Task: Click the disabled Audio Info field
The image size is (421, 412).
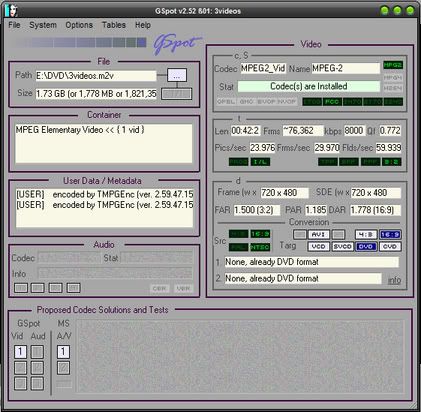Action: [x=115, y=274]
